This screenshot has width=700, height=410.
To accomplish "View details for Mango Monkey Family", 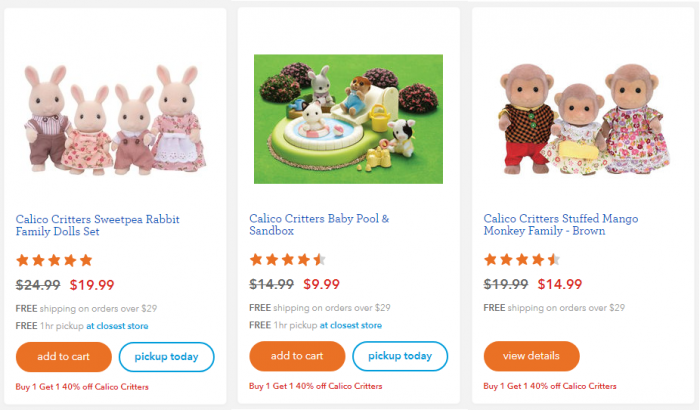I will [530, 357].
